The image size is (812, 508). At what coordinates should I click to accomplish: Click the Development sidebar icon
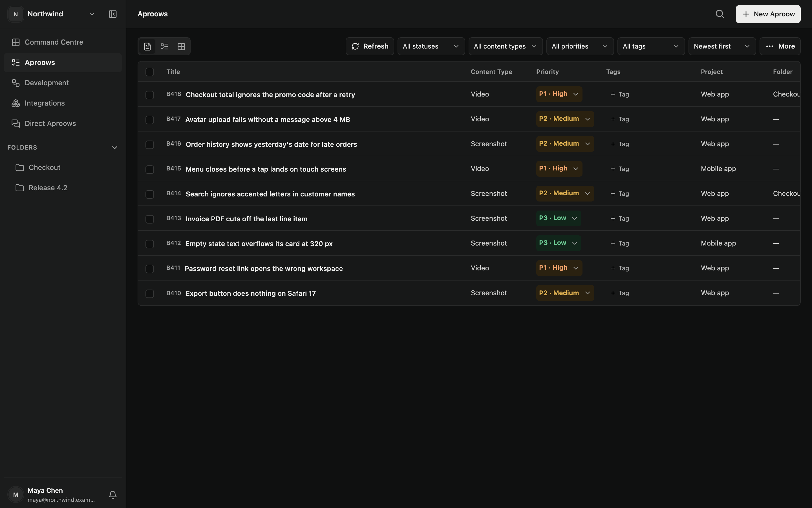(16, 83)
